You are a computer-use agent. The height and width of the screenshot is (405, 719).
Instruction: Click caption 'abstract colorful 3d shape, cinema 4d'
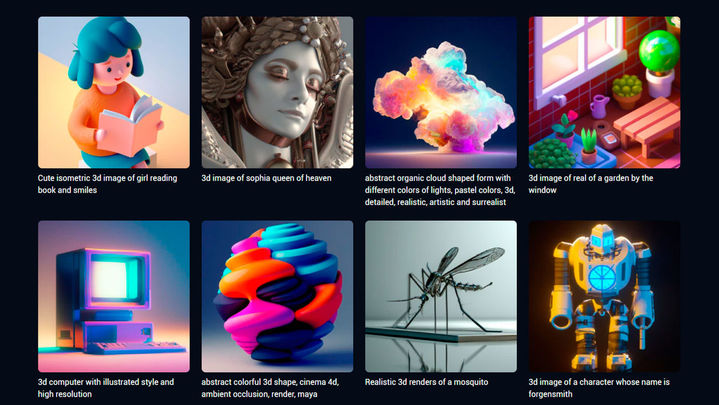[270, 388]
